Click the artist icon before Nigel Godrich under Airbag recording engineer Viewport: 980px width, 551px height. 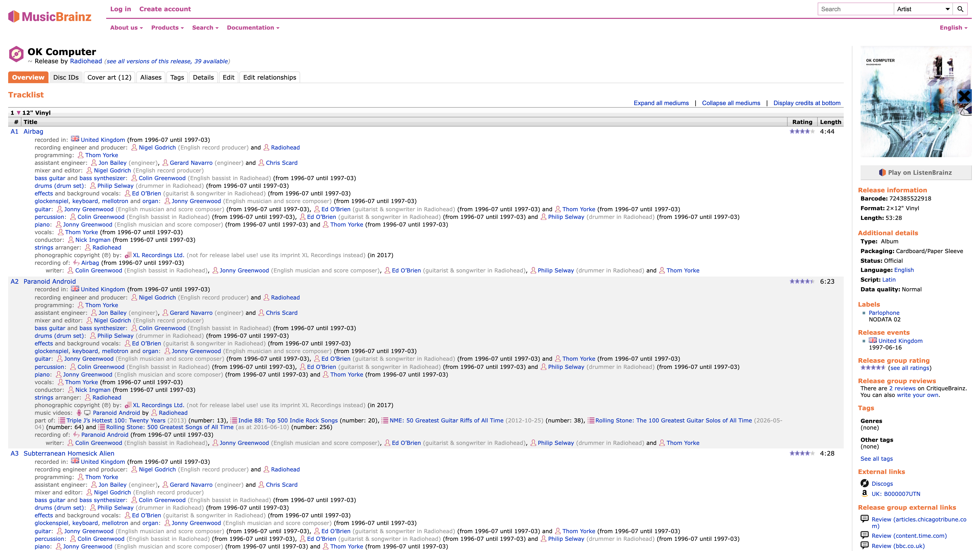pyautogui.click(x=134, y=147)
